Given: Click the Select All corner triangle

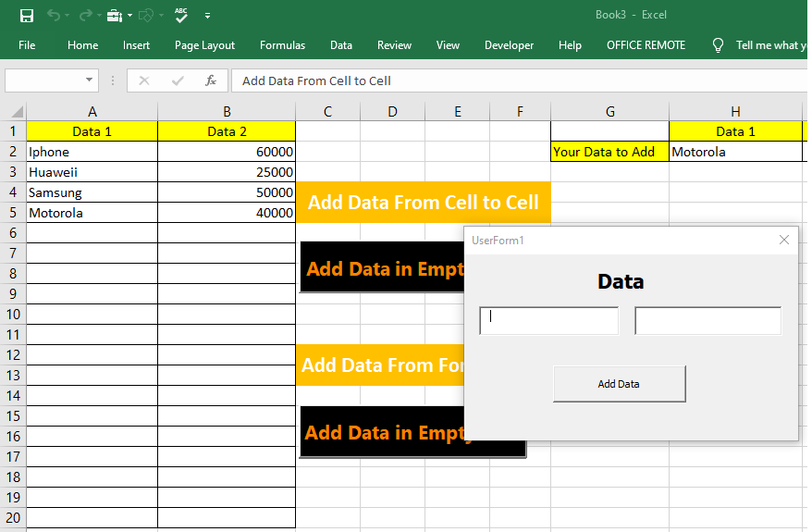Looking at the screenshot, I should (17, 111).
